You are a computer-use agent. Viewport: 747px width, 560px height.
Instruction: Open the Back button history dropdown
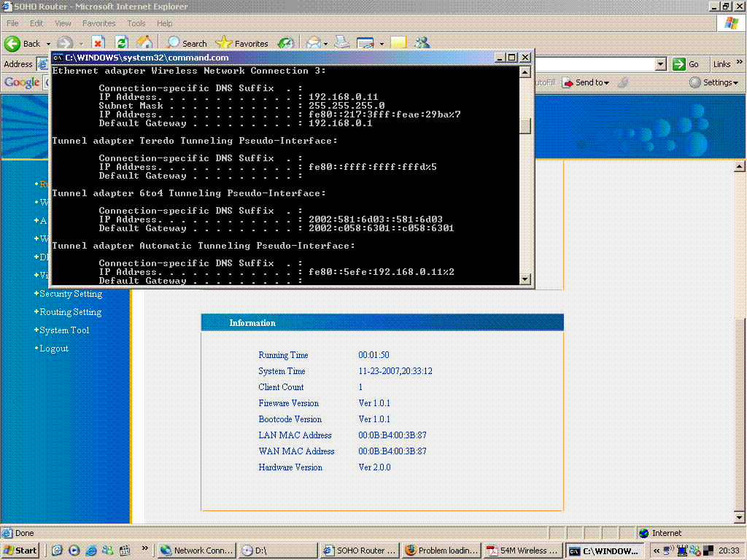48,44
